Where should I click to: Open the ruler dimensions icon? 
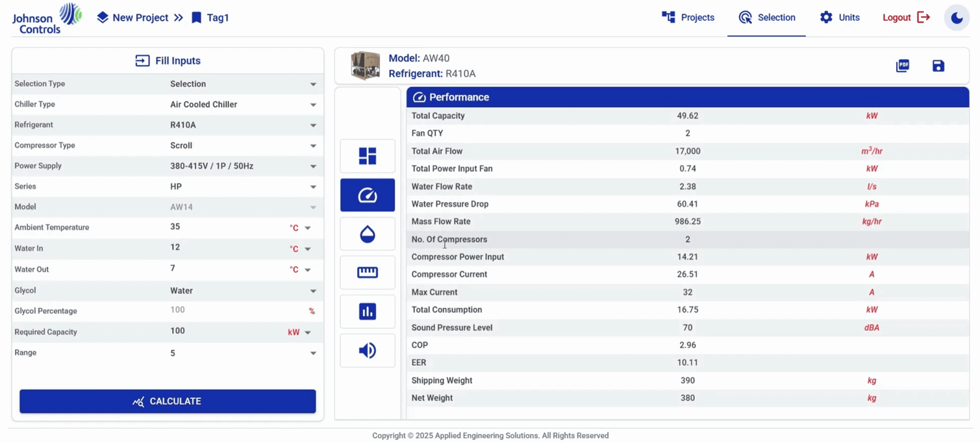368,273
